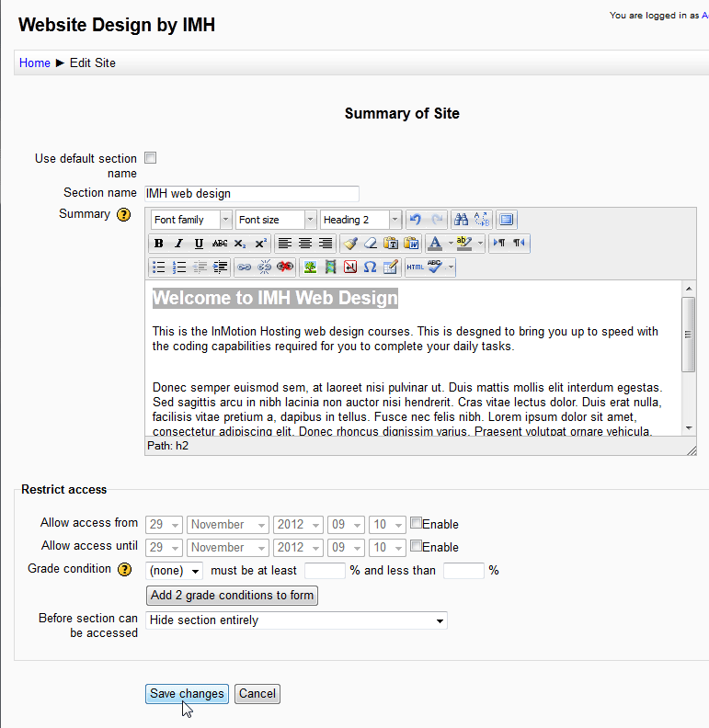
Task: Apply strikethrough formatting
Action: point(219,244)
